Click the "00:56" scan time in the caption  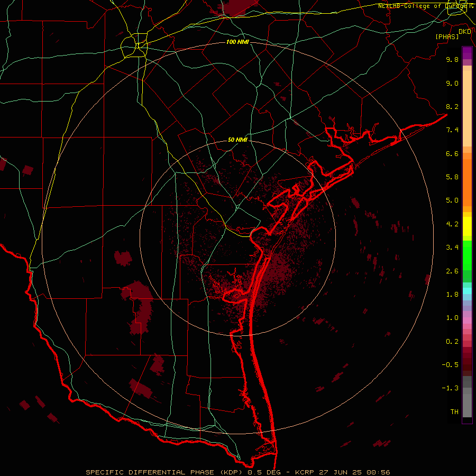(378, 472)
